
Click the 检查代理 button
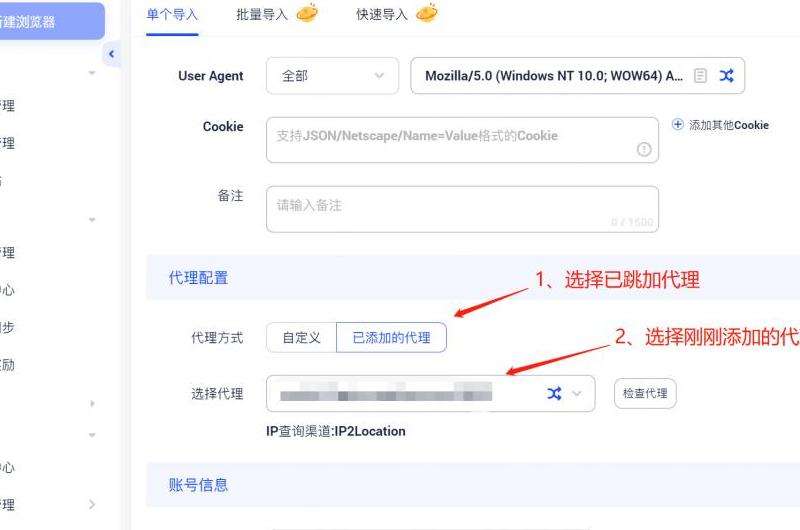tap(645, 393)
